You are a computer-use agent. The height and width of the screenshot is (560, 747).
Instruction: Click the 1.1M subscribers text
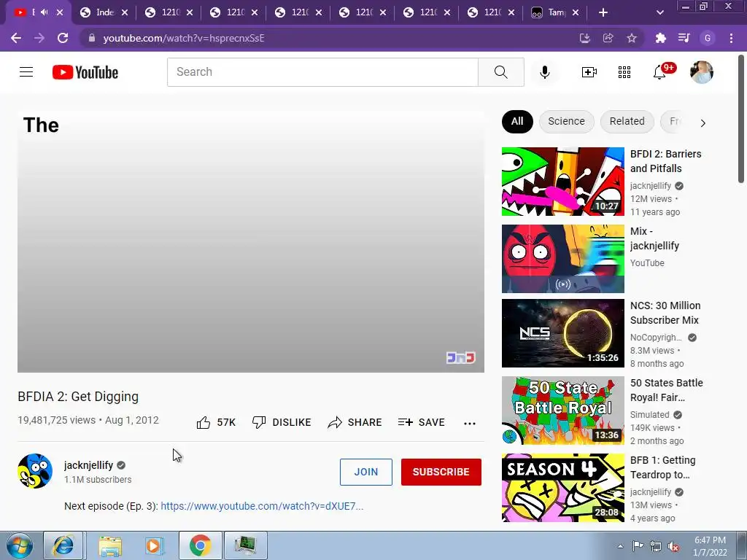98,480
